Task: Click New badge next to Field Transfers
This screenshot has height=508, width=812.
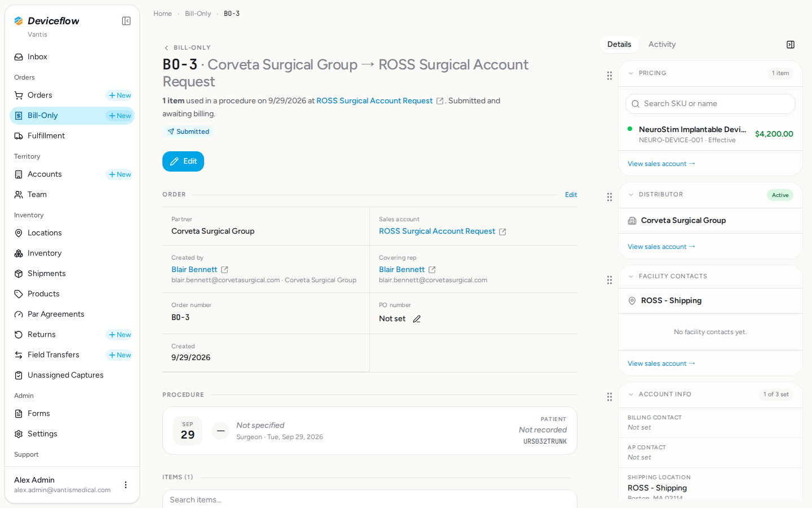Action: pos(120,355)
